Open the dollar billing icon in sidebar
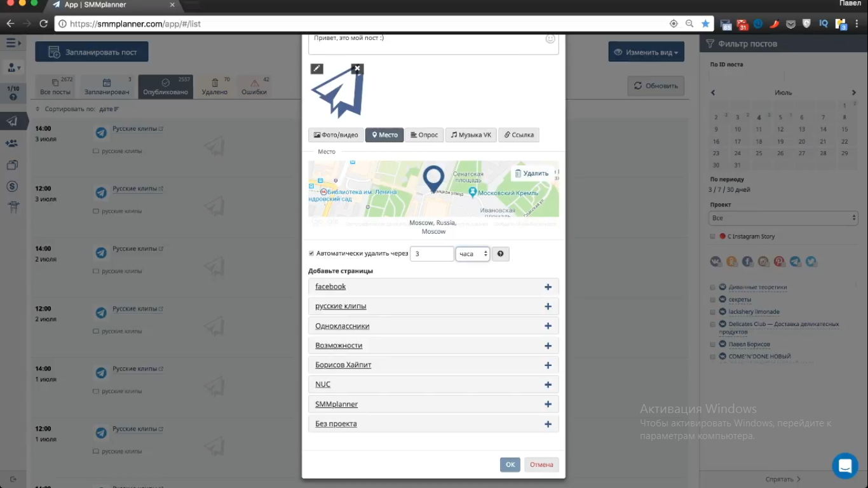Viewport: 868px width, 488px height. (12, 186)
